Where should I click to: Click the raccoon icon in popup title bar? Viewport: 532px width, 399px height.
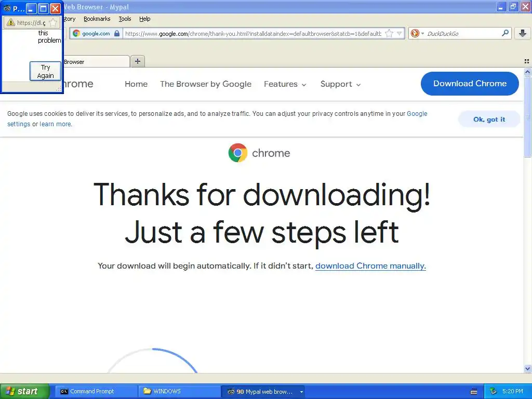tap(7, 8)
